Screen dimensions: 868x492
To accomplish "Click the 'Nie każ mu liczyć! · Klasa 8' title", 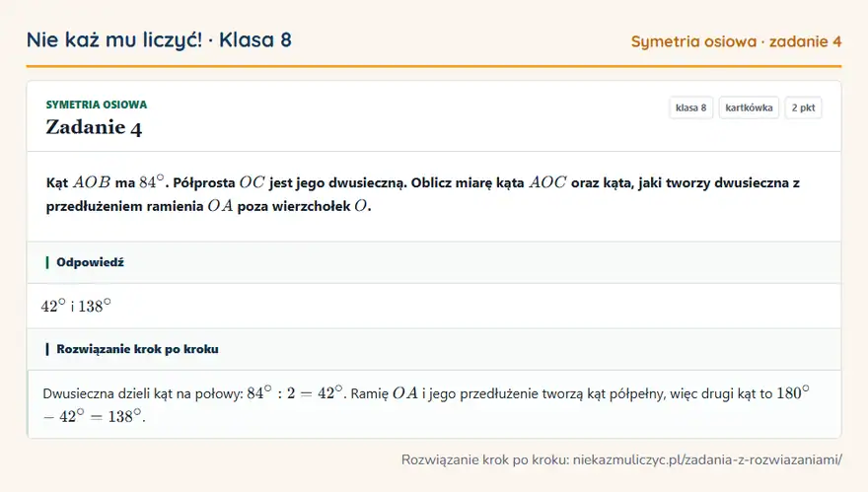I will (x=159, y=39).
